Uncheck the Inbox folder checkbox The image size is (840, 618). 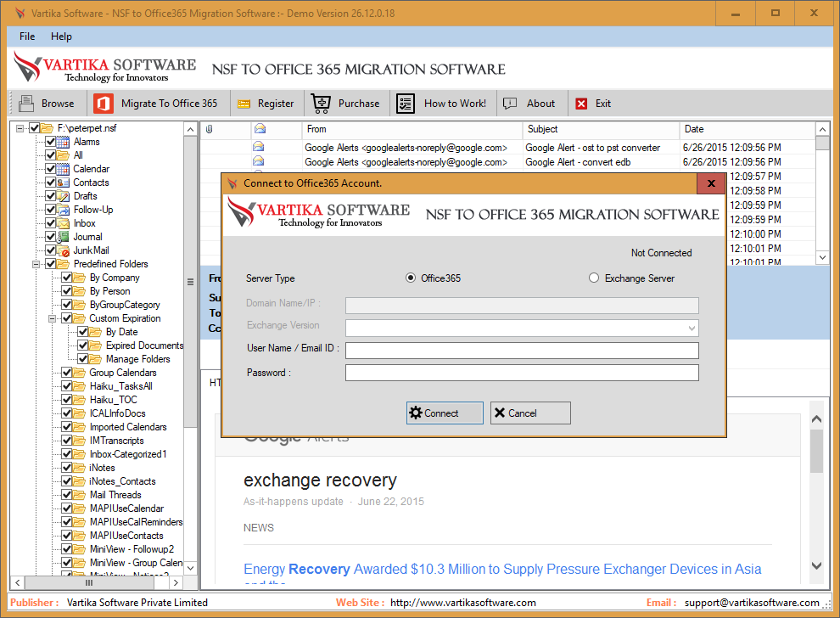point(50,223)
